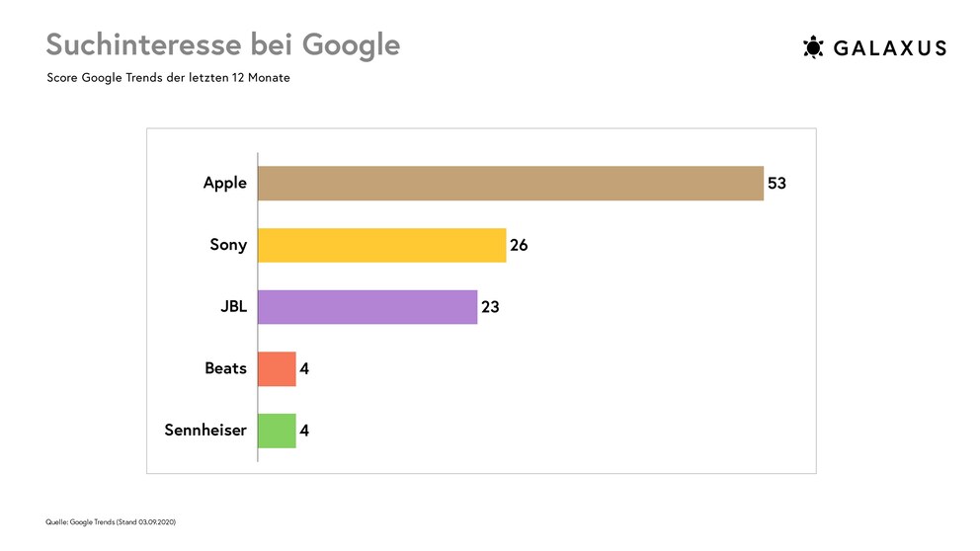Select the purple JBL bar

[x=367, y=307]
